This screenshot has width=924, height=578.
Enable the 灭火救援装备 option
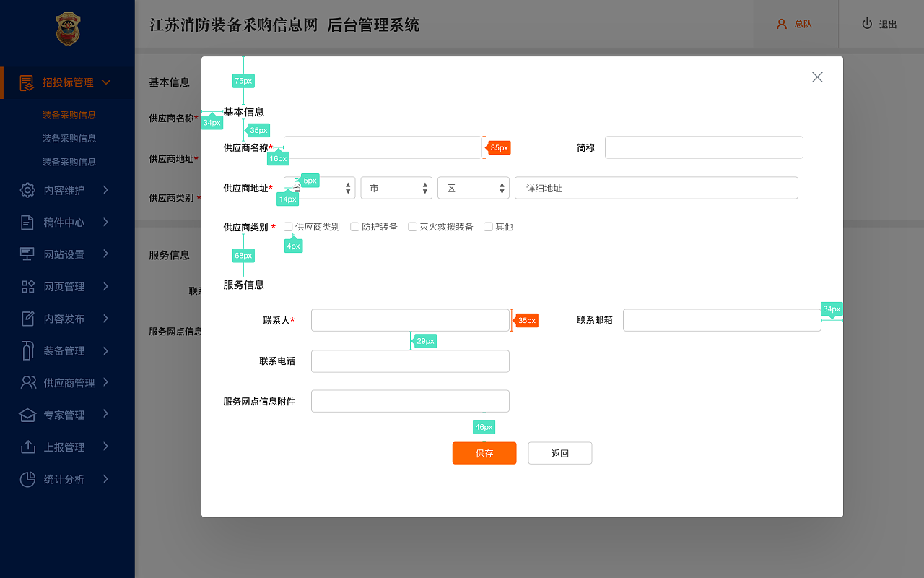[412, 226]
